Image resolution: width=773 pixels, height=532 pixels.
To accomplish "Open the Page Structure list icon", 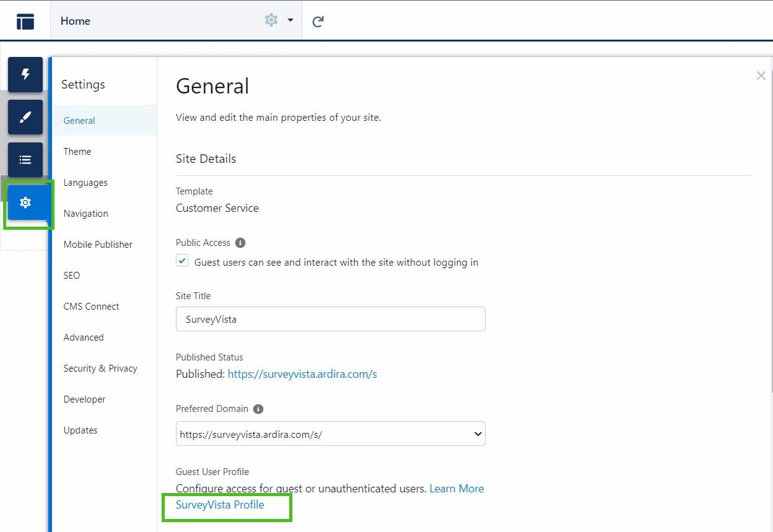I will coord(25,159).
